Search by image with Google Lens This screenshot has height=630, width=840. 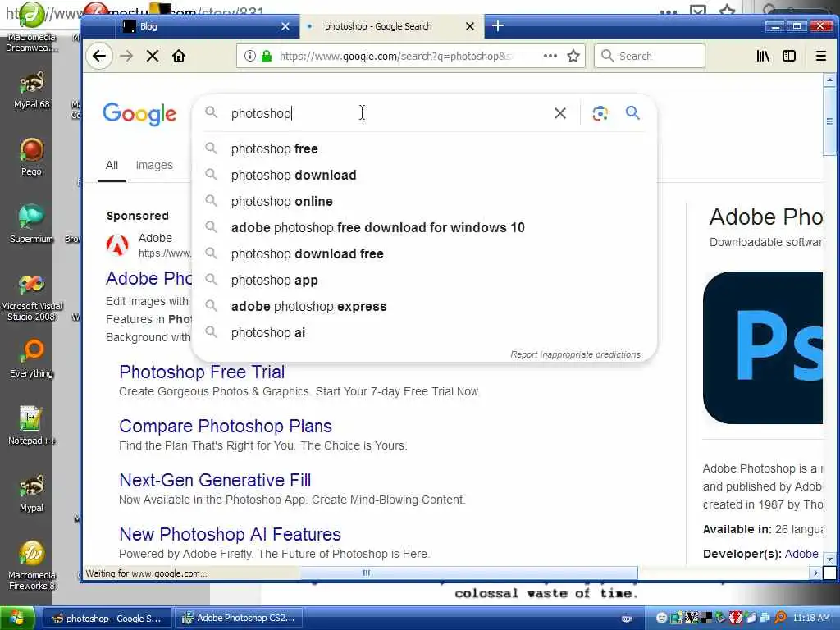click(600, 113)
